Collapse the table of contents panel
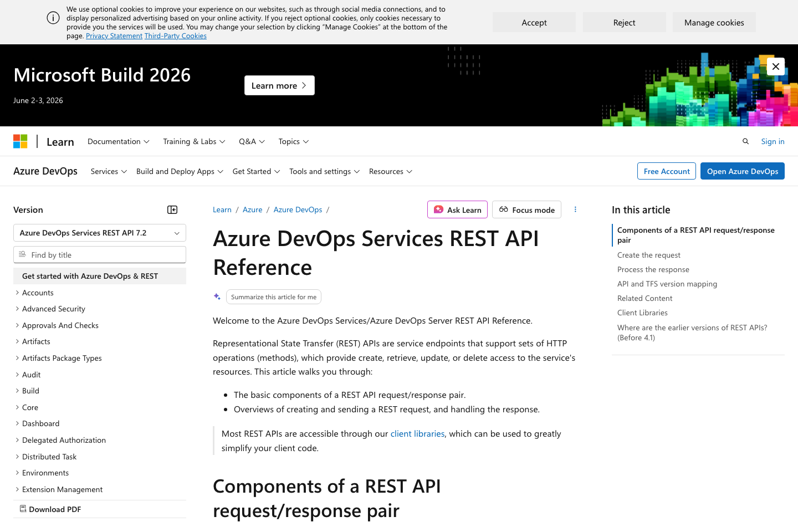The image size is (798, 532). click(x=172, y=209)
